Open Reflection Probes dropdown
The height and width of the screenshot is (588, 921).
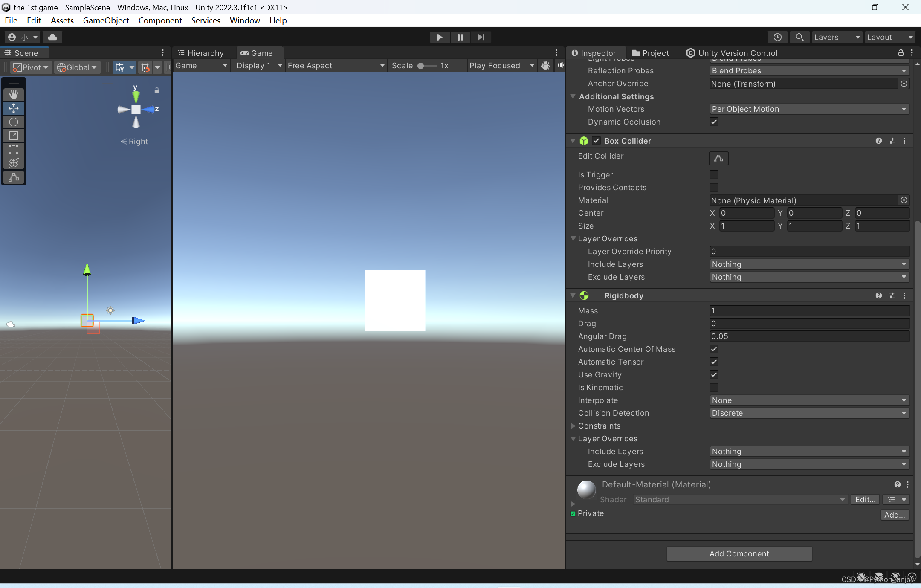(809, 71)
